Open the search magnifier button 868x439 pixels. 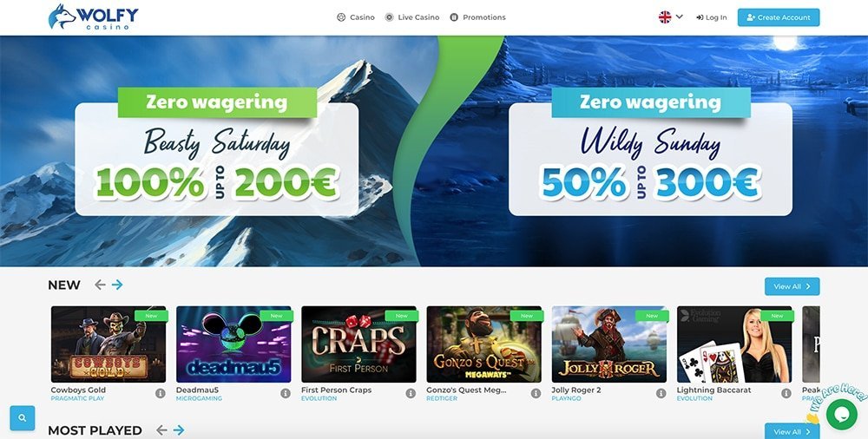point(23,418)
